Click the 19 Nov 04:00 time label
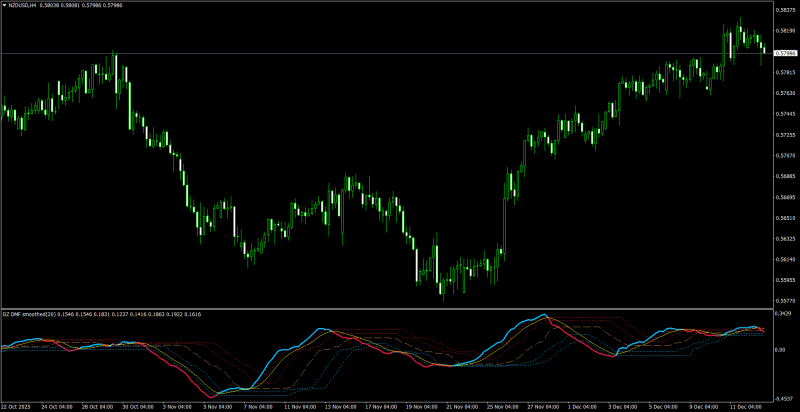The image size is (800, 412). pyautogui.click(x=423, y=407)
